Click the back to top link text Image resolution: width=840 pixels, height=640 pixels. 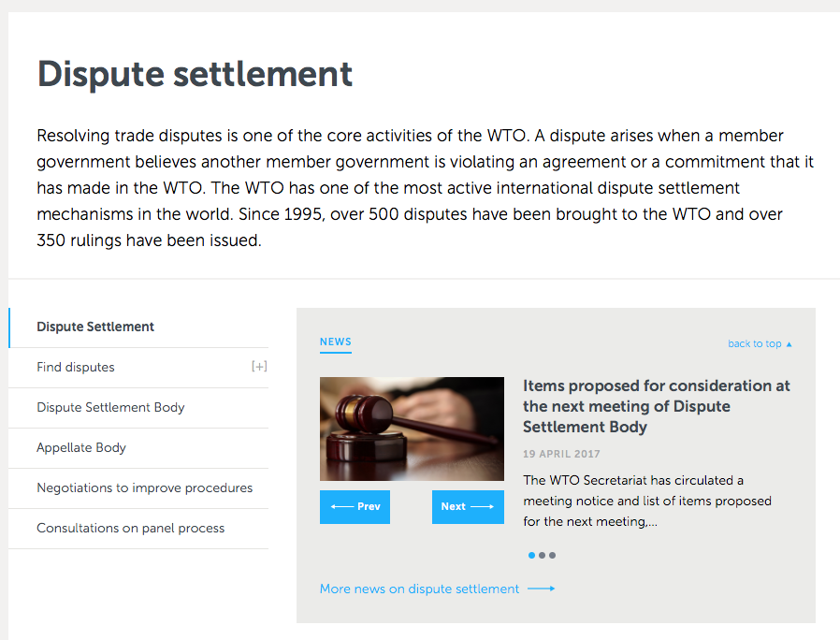point(754,343)
